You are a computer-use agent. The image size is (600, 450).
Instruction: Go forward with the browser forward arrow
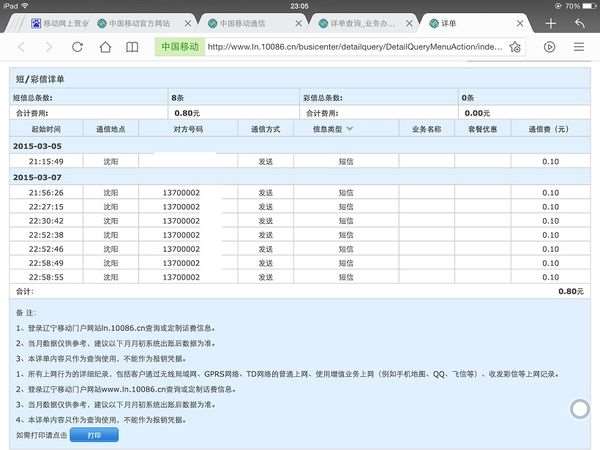[x=49, y=47]
